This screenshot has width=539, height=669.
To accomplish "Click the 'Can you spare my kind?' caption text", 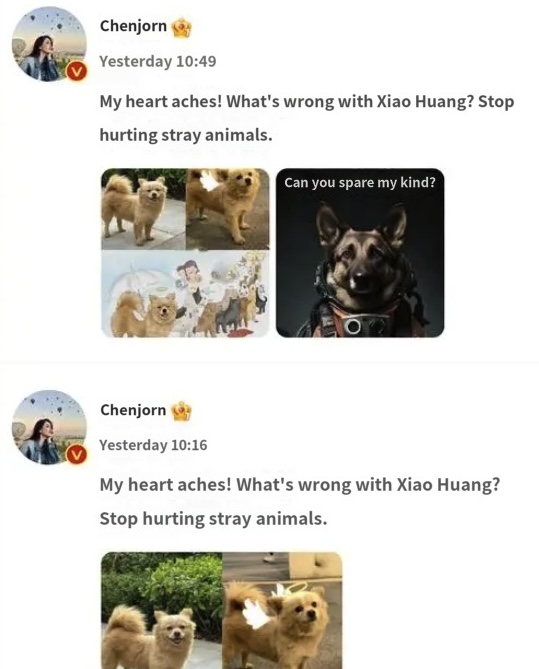I will point(360,183).
